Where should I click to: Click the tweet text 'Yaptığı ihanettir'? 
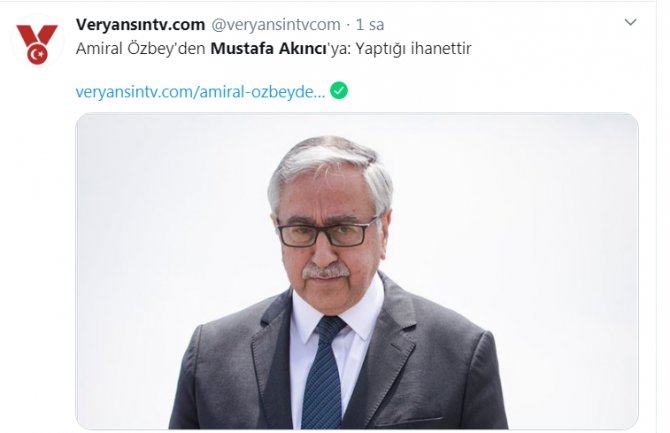point(413,49)
